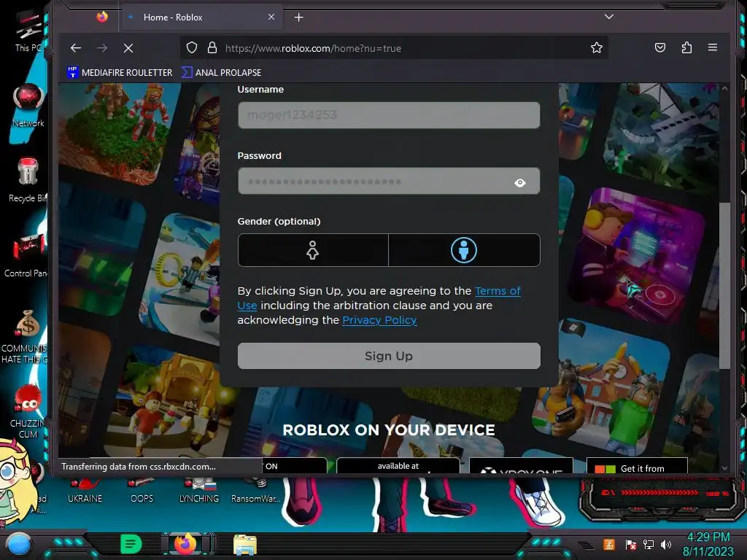
Task: Switch to the Home - Roblox tab
Action: click(x=203, y=17)
